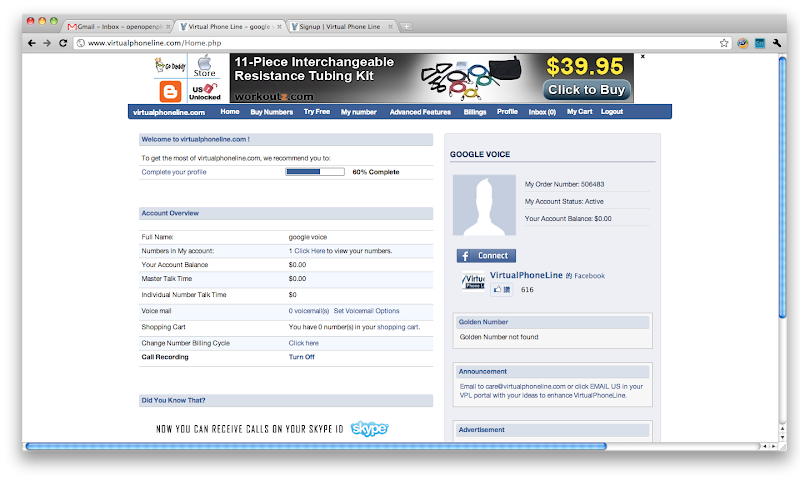800x481 pixels.
Task: Open the Home menu item
Action: point(230,112)
